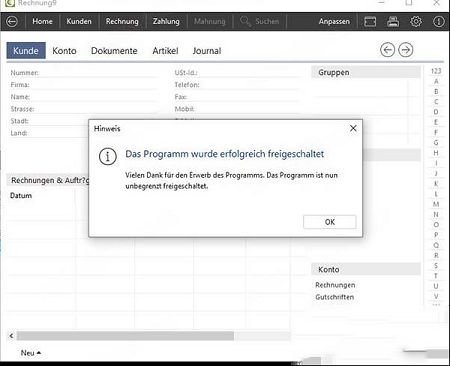Click the Datum column header
450x366 pixels.
(x=21, y=196)
